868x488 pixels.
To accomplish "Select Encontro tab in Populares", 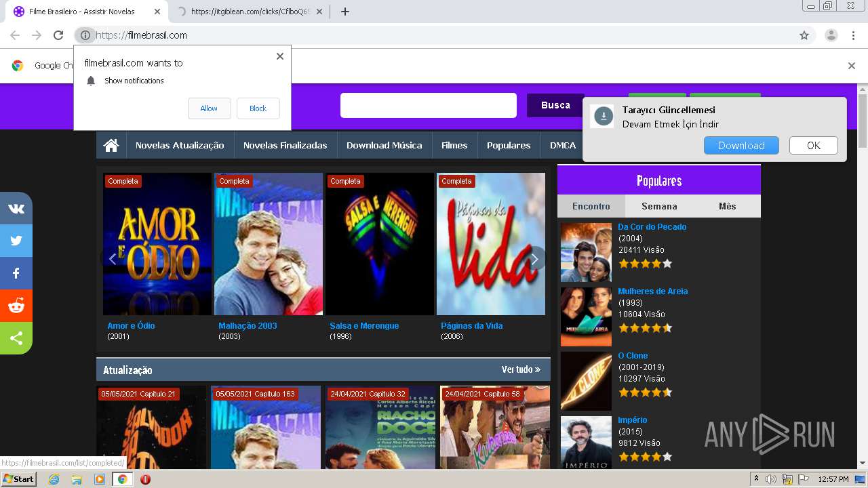I will coord(591,206).
